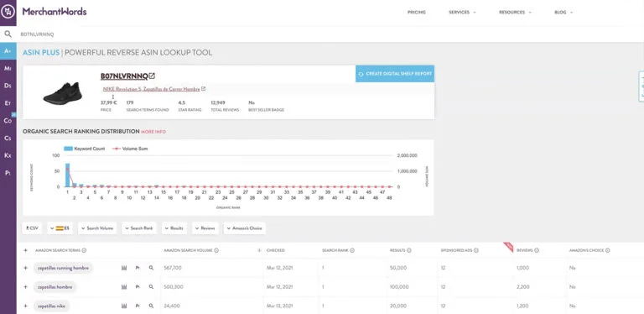Click the search magnifier icon beside B07NLVRNNQ
Screen dimensions: 644x314
8,34
